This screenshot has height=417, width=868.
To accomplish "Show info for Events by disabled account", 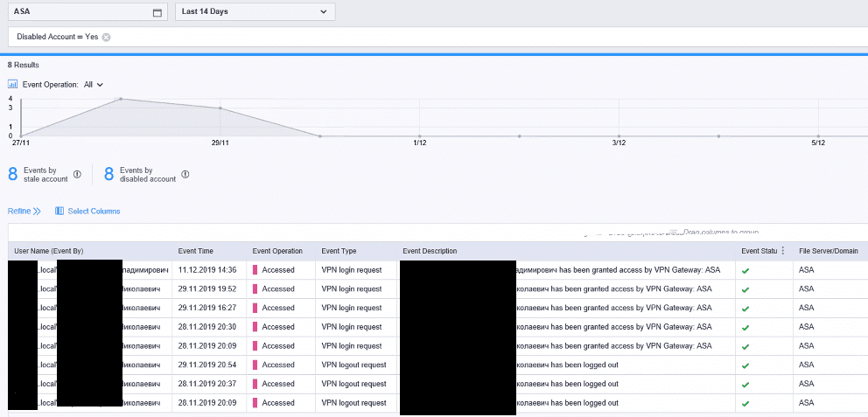I will click(185, 174).
